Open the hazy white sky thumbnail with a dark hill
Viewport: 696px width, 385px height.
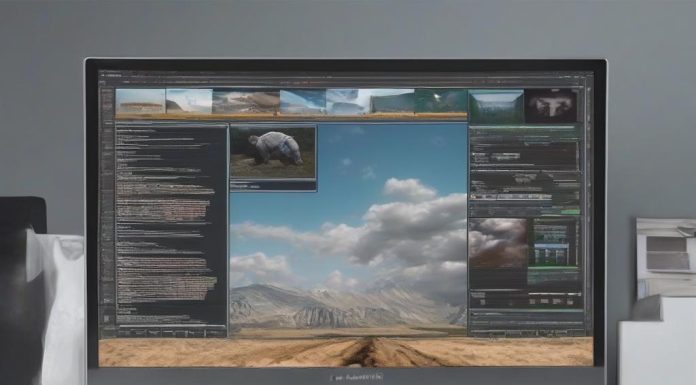tap(189, 102)
